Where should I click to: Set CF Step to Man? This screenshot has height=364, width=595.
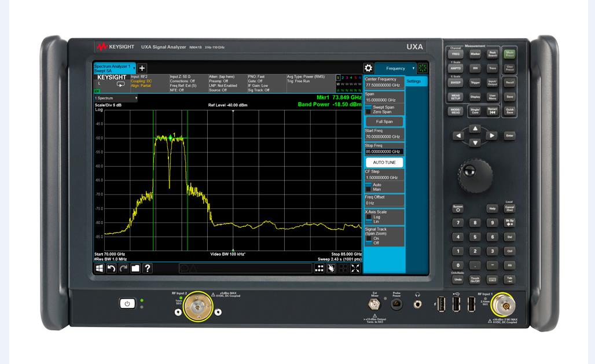coord(373,189)
